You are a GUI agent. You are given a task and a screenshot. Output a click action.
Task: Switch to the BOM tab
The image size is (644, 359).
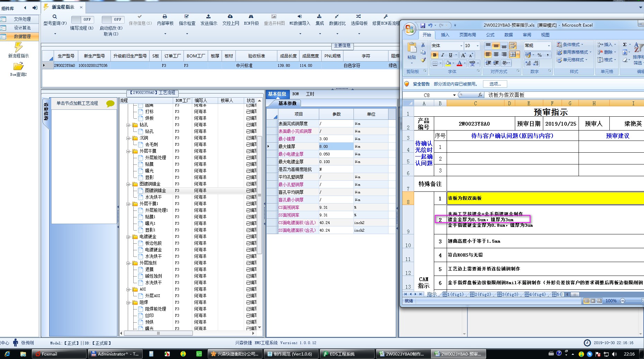point(295,94)
